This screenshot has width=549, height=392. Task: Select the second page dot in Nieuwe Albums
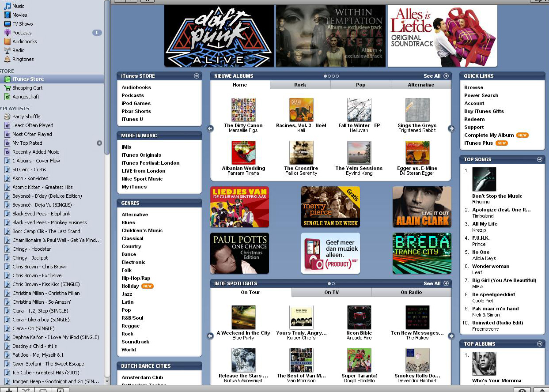[x=329, y=76]
